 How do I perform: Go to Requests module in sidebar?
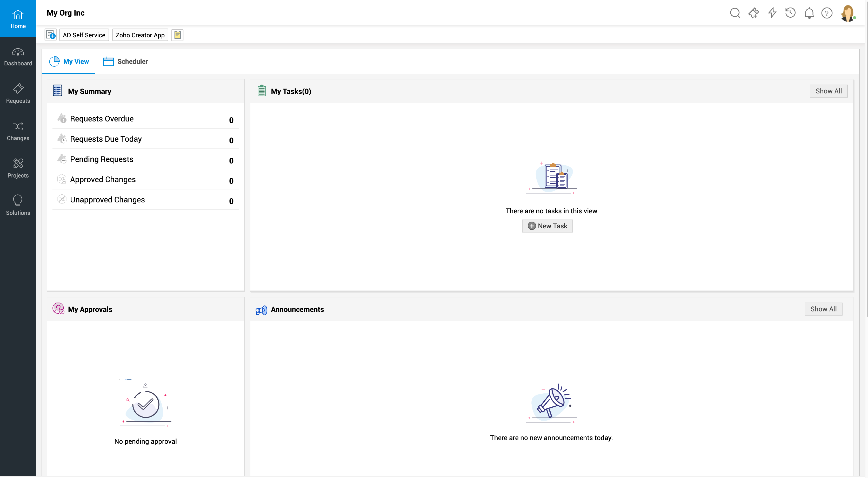click(18, 94)
